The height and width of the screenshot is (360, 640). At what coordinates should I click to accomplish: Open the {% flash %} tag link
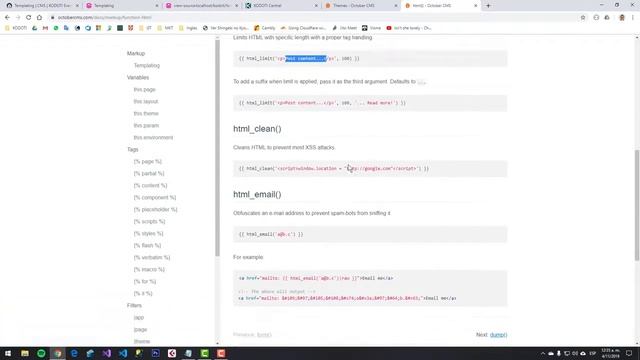point(147,245)
